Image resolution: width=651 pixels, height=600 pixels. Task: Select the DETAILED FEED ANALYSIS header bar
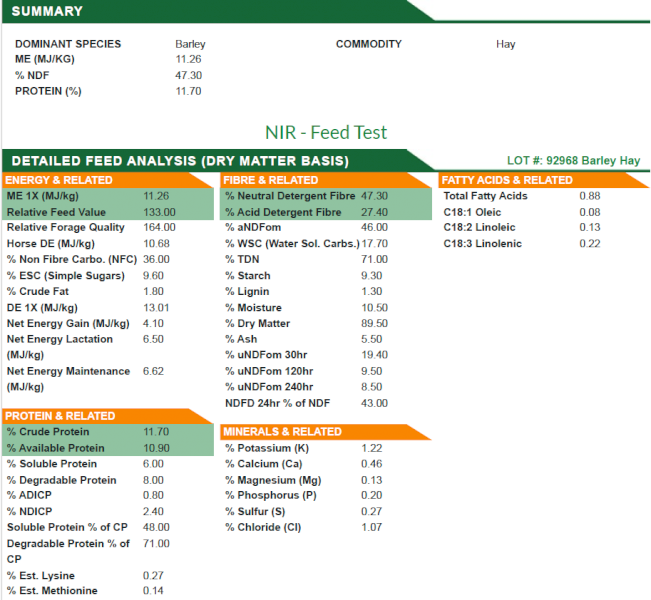[x=180, y=160]
